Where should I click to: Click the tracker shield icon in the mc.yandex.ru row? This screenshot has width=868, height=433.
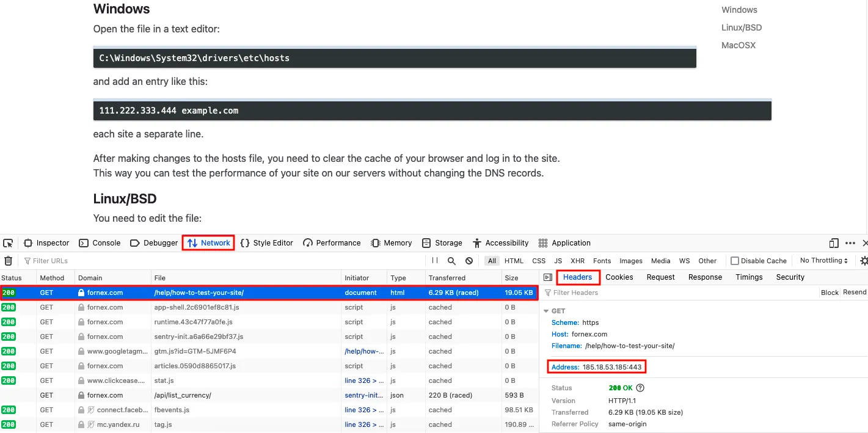[x=90, y=424]
